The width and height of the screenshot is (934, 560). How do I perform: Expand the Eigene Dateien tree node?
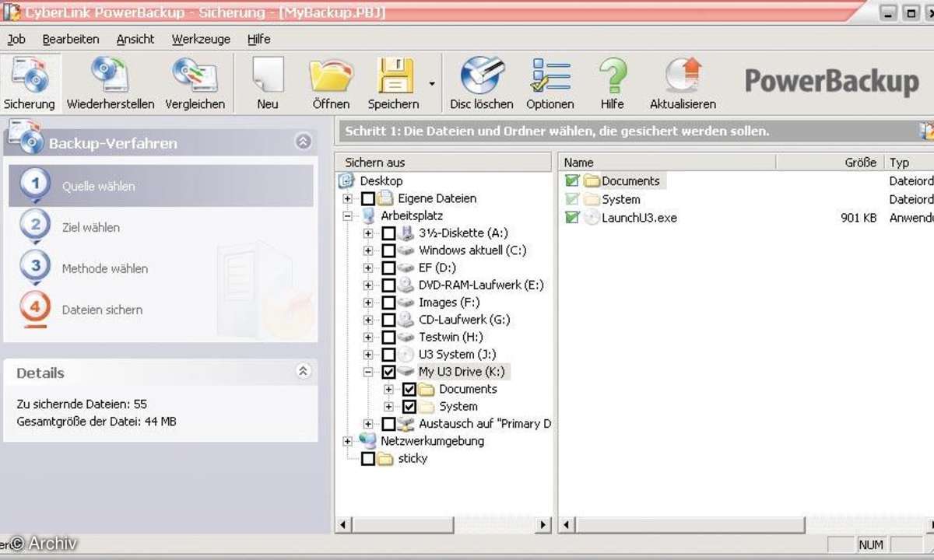click(347, 199)
